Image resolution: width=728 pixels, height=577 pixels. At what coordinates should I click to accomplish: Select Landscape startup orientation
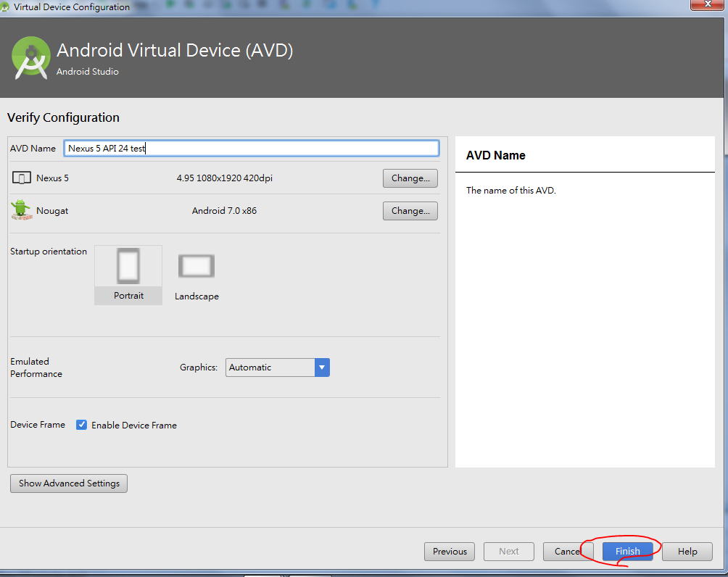pos(197,275)
